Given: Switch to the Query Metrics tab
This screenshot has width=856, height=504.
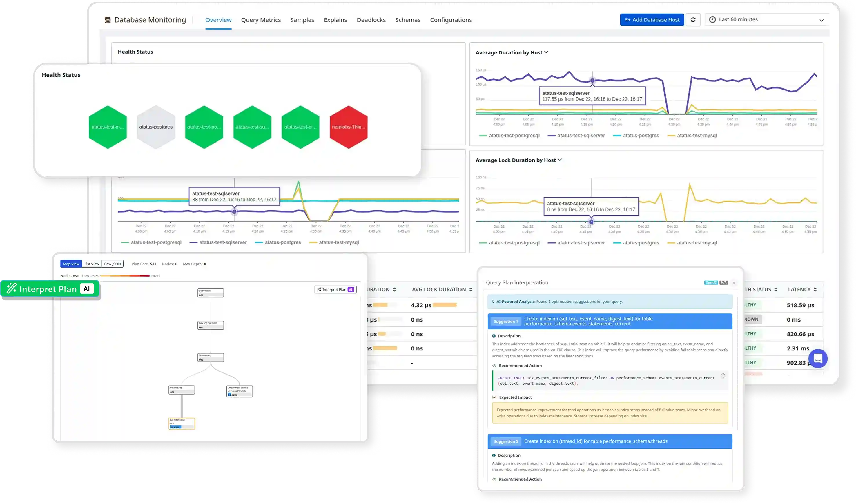Looking at the screenshot, I should (x=261, y=20).
